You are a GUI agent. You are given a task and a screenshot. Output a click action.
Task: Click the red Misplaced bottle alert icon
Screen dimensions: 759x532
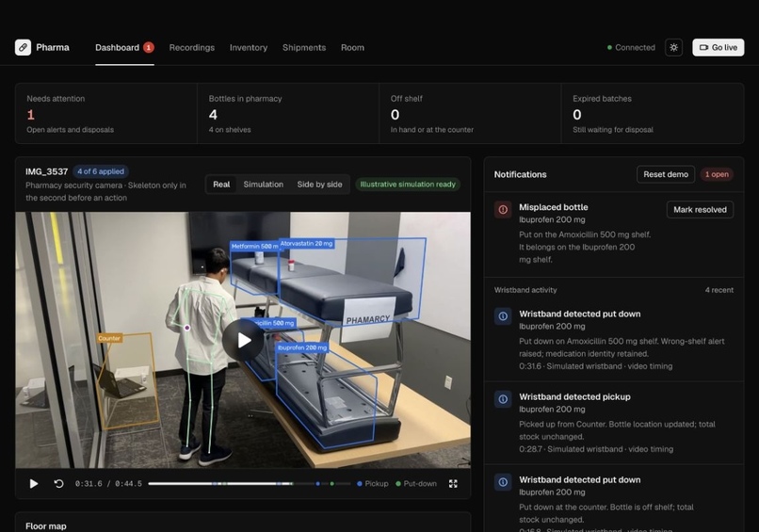click(503, 210)
